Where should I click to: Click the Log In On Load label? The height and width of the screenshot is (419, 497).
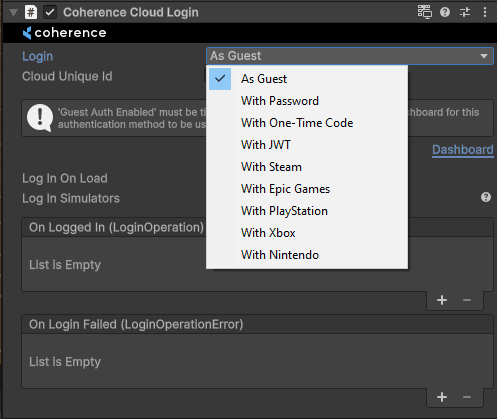click(x=65, y=178)
